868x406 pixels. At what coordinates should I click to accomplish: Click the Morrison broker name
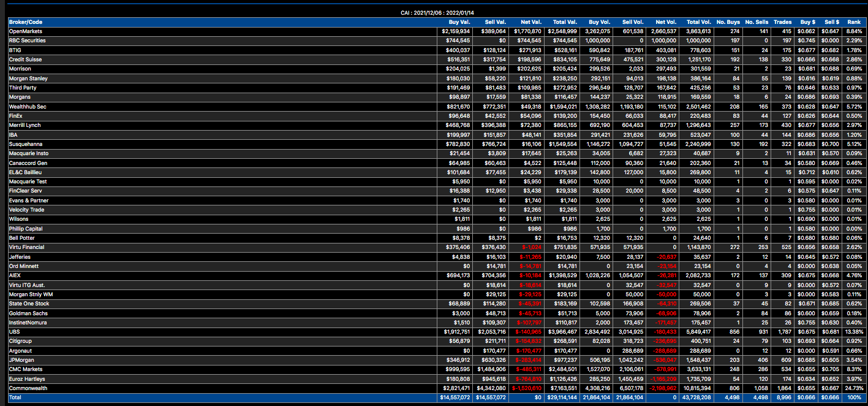click(x=20, y=69)
